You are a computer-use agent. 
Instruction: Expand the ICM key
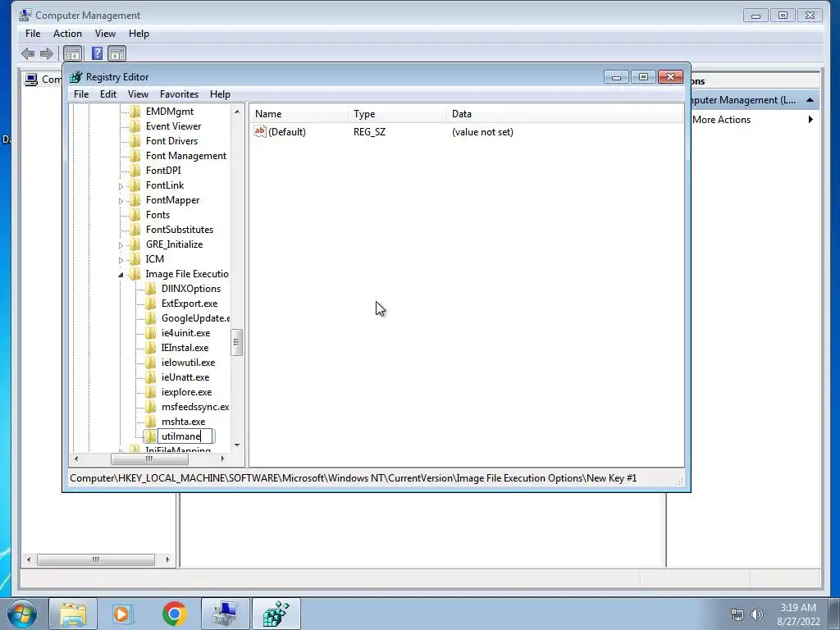click(121, 260)
